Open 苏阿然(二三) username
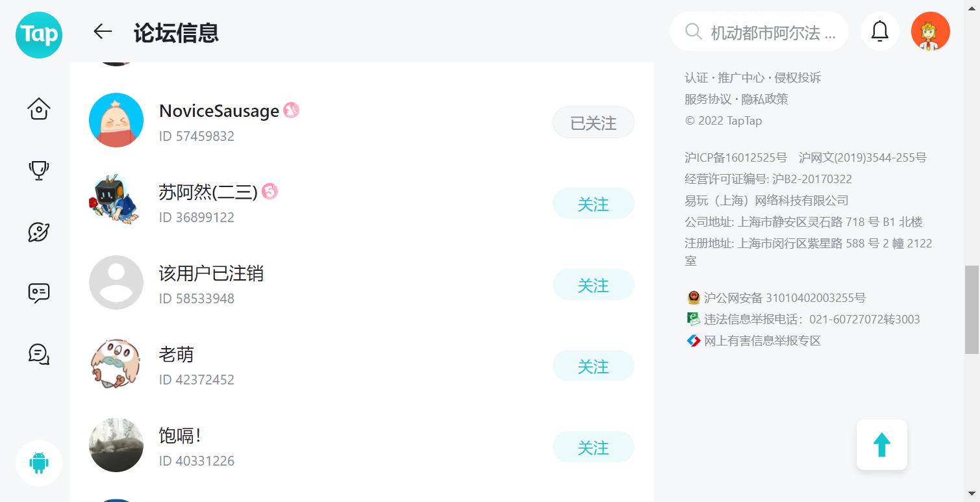This screenshot has width=980, height=502. pos(208,192)
